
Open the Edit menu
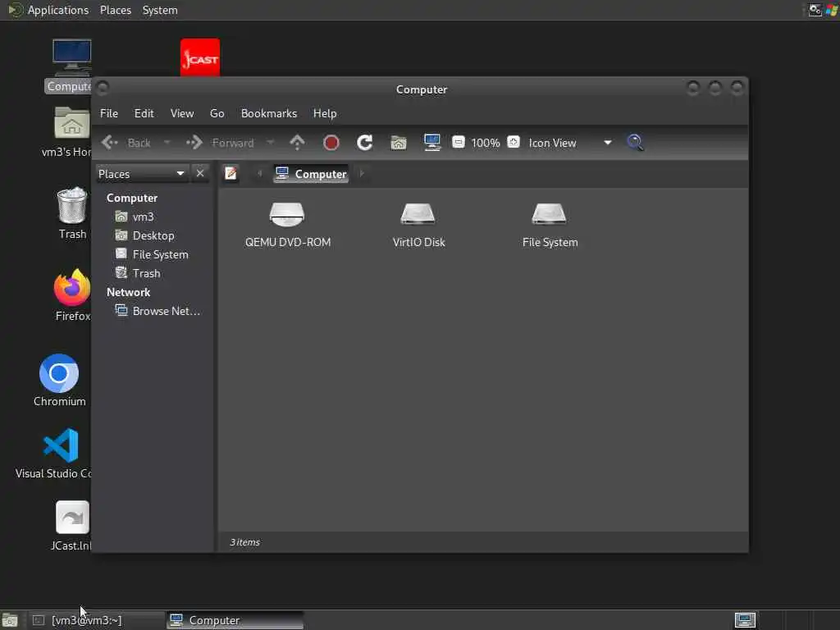[144, 113]
